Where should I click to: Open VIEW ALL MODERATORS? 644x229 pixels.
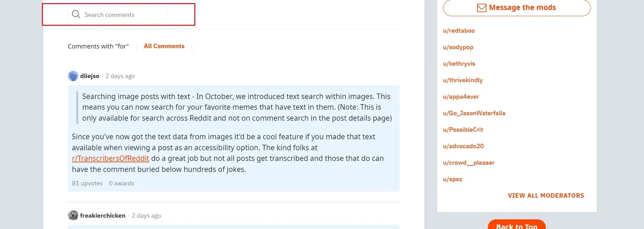pyautogui.click(x=546, y=195)
